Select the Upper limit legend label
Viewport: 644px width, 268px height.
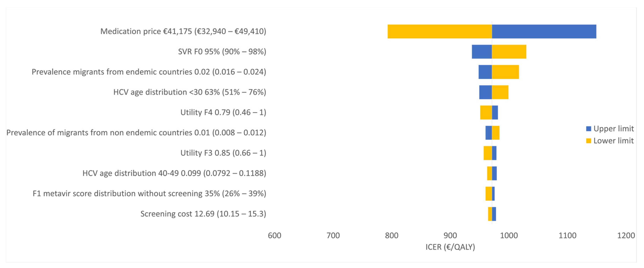613,129
